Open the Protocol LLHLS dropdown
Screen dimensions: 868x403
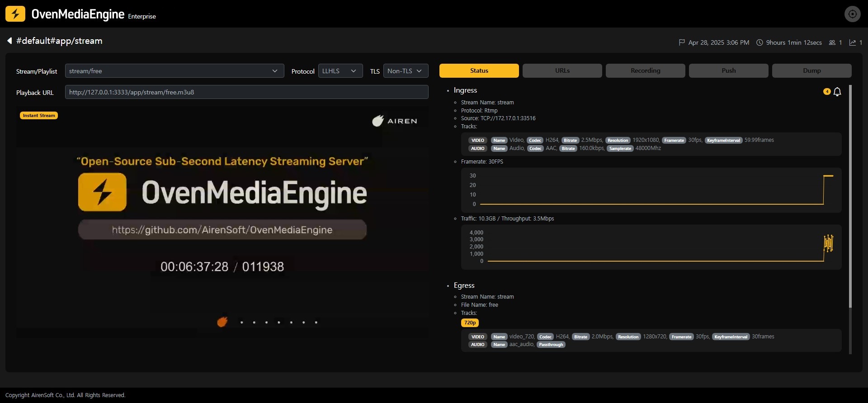tap(340, 71)
